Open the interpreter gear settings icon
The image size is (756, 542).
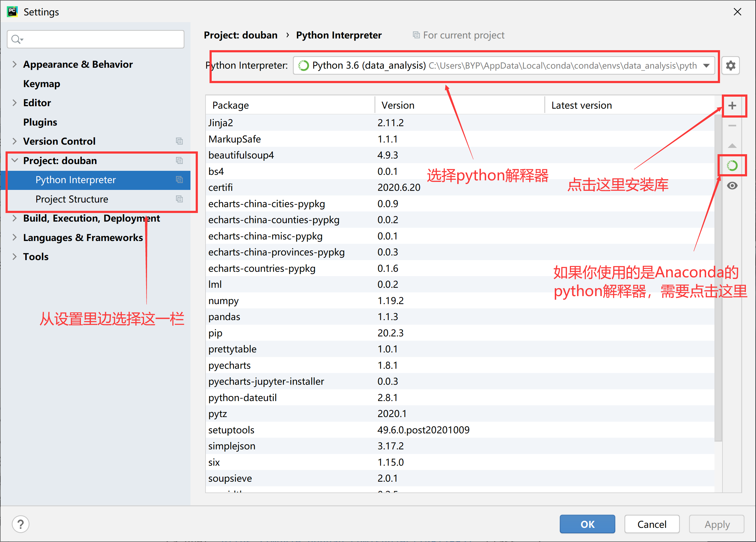(x=730, y=65)
